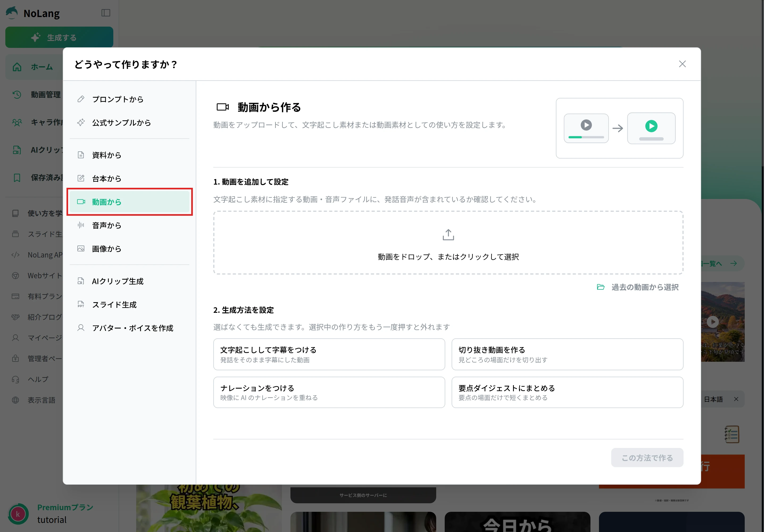The height and width of the screenshot is (532, 766).
Task: Click the person icon beside アバター・ボイスを作成
Action: click(x=81, y=328)
